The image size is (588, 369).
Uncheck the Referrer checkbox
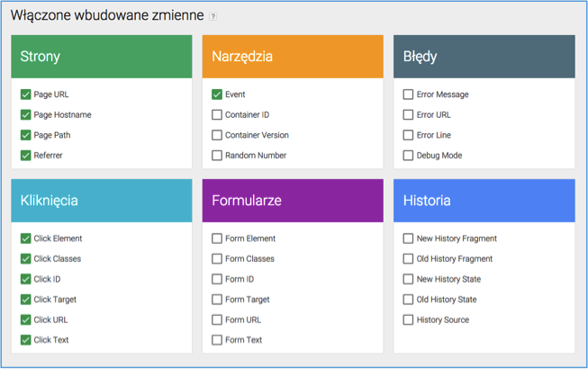click(26, 156)
